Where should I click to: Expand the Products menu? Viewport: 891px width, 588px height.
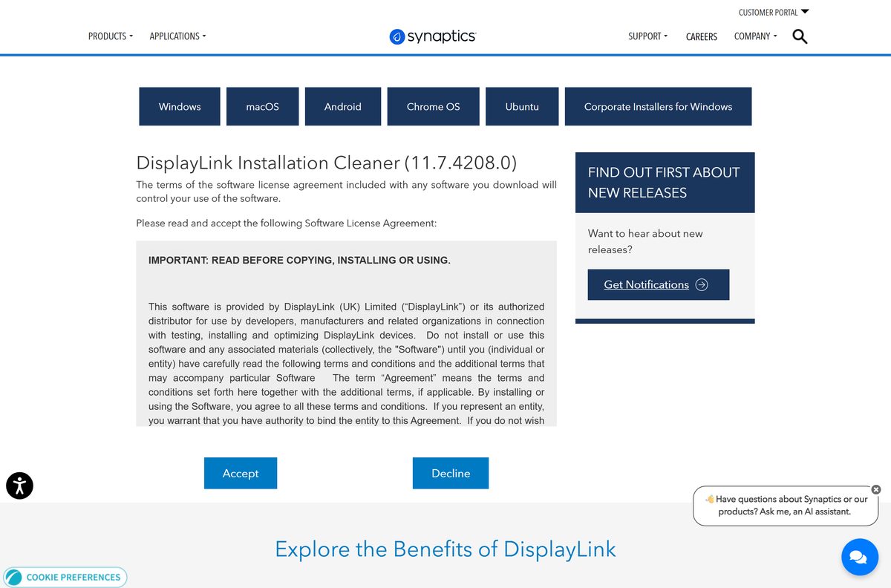tap(111, 36)
